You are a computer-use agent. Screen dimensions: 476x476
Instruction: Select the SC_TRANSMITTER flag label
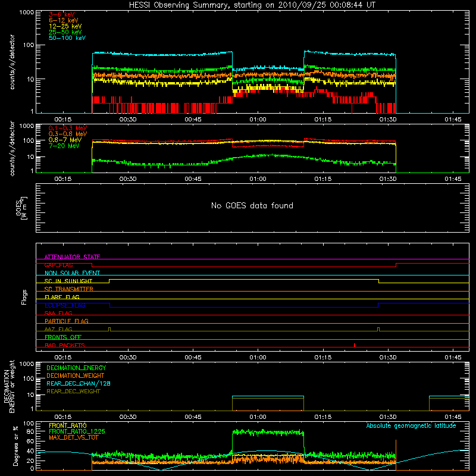click(68, 289)
